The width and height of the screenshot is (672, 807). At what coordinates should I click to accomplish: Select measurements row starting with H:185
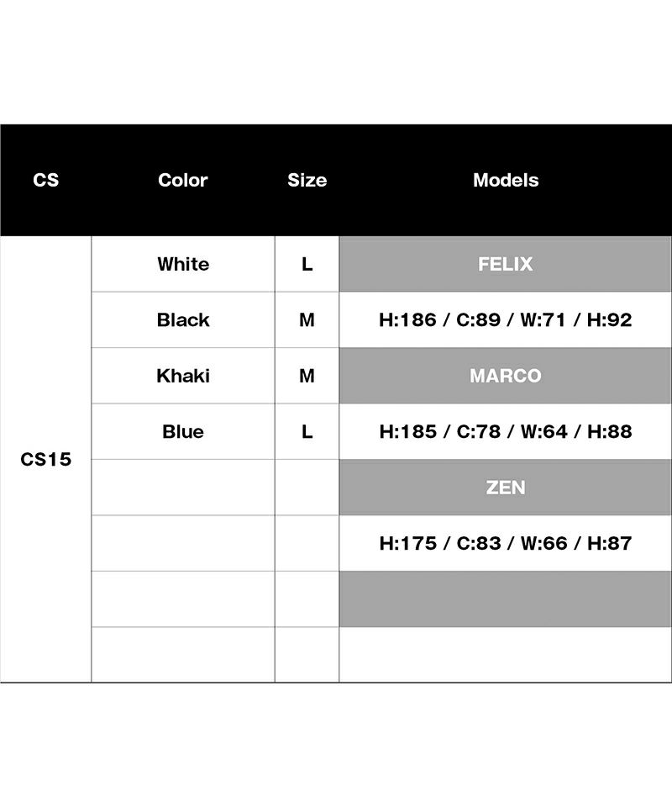pos(506,431)
